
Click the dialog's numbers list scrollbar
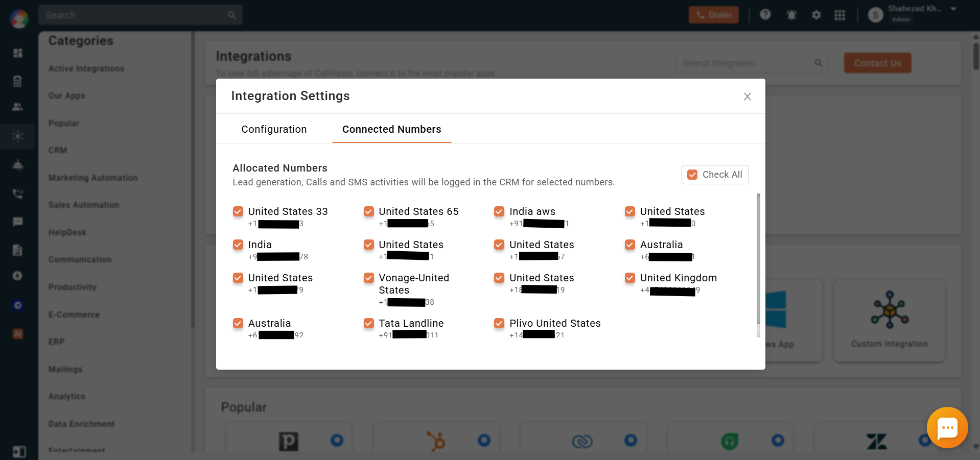point(758,259)
